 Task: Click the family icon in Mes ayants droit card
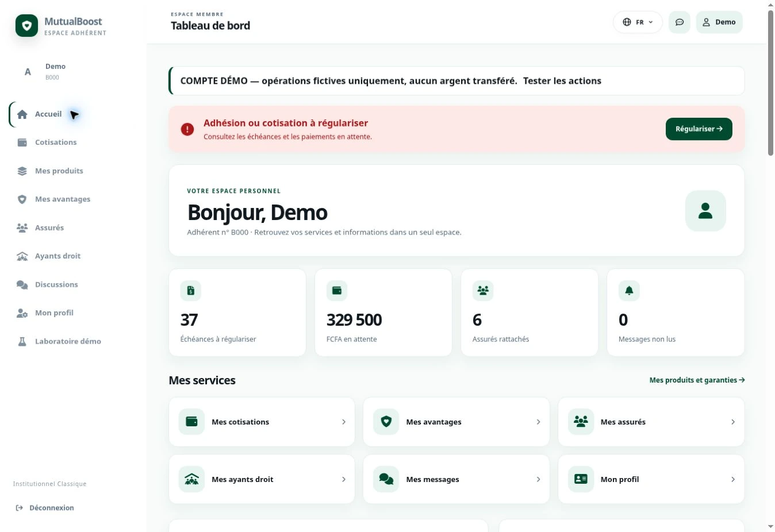pyautogui.click(x=191, y=479)
